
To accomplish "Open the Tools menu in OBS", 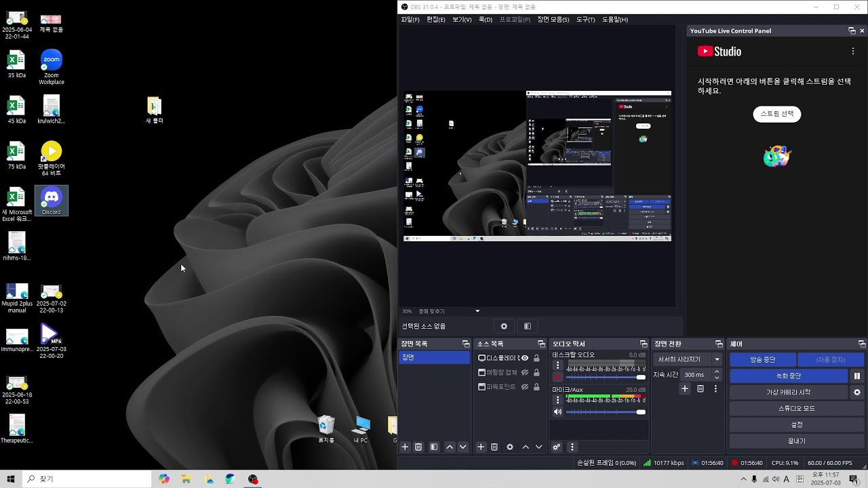I will coord(585,20).
